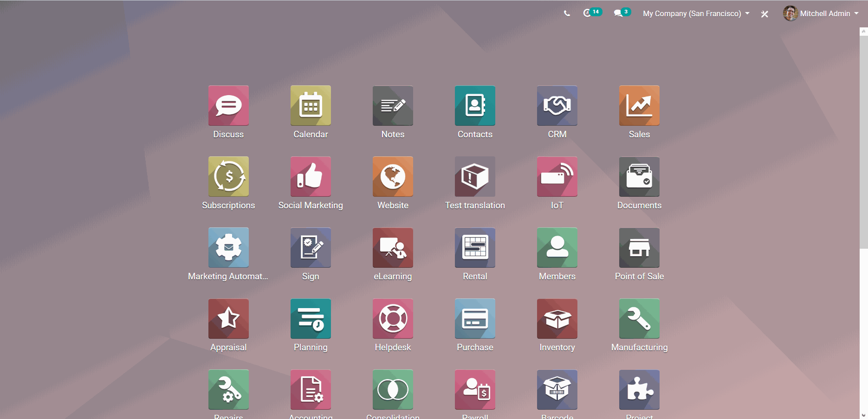
Task: Click the scrollbar down arrow
Action: coord(863,415)
